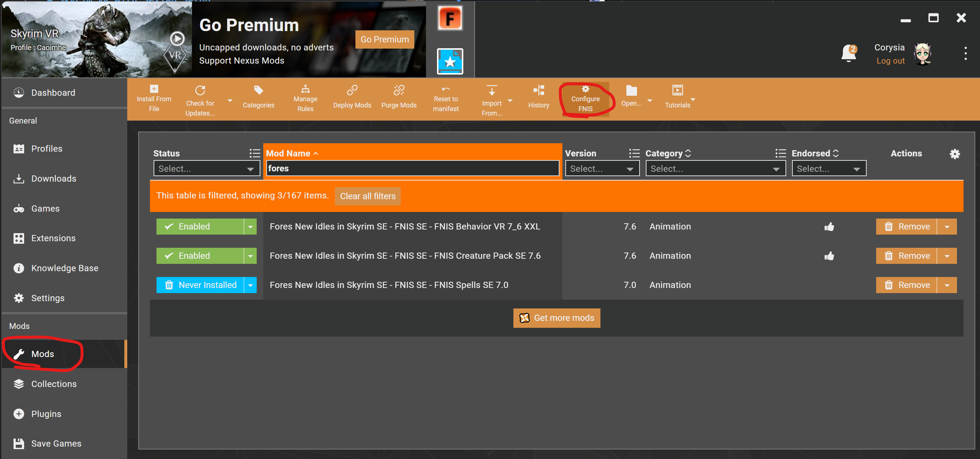The height and width of the screenshot is (459, 980).
Task: Launch the FNIS tool with the F icon
Action: (450, 18)
